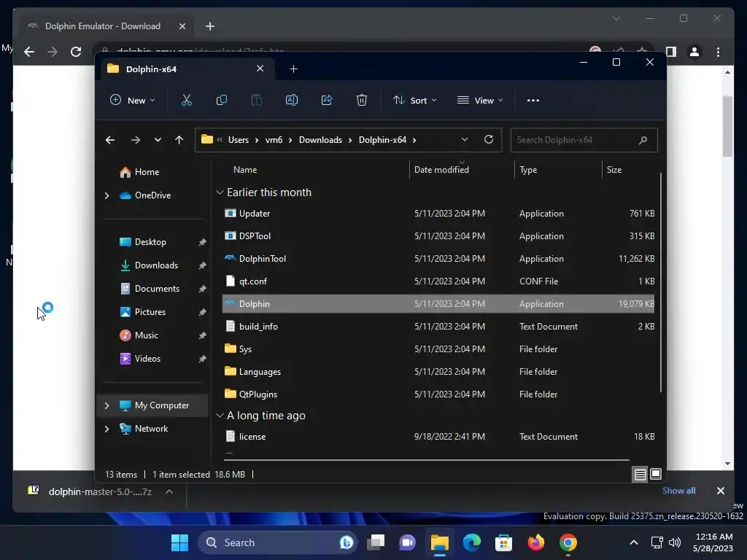Sort by the Size column header
747x560 pixels.
(614, 169)
